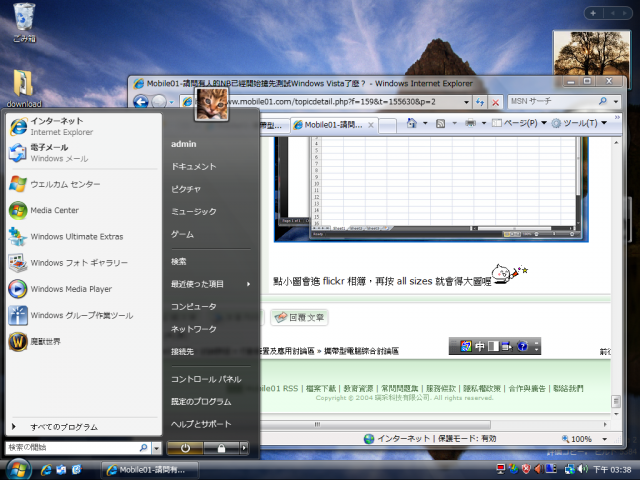Viewport: 640px width, 480px height.
Task: Open Media Center in Start menu
Action: tap(84, 210)
